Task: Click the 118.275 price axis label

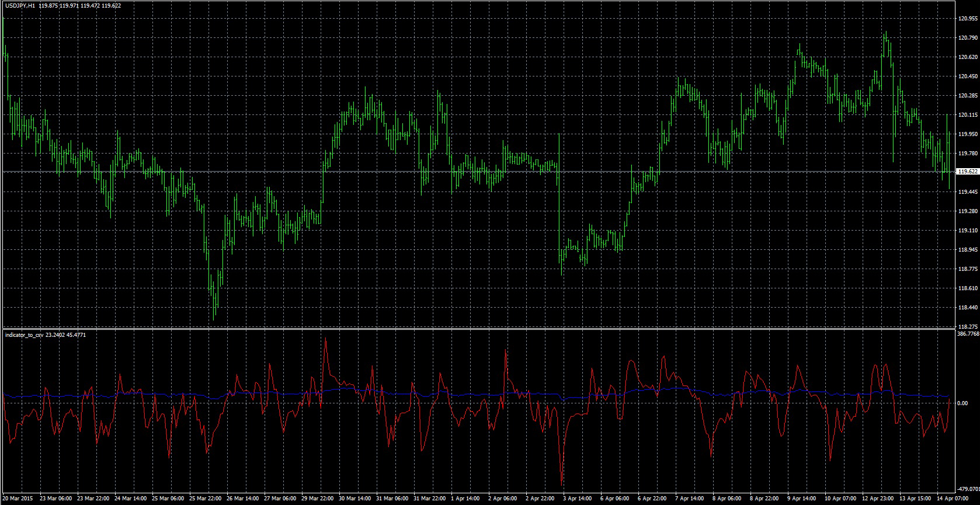Action: (x=967, y=326)
